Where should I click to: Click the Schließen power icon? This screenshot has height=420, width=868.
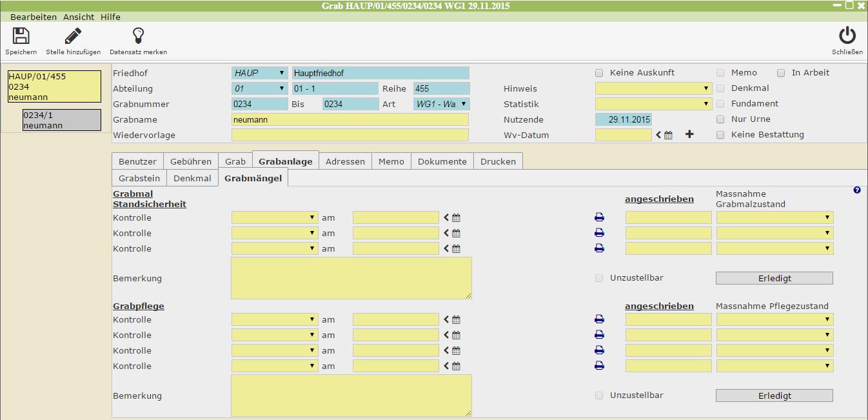[847, 36]
